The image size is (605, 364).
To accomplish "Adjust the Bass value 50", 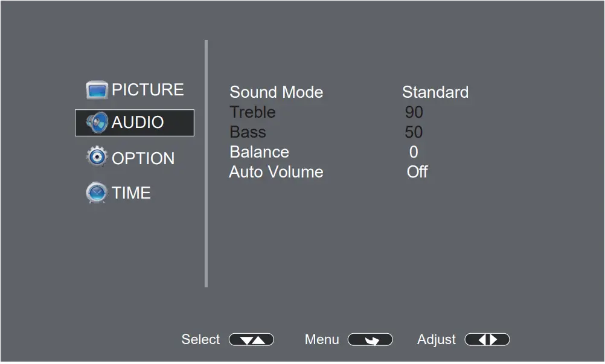I will (x=414, y=132).
